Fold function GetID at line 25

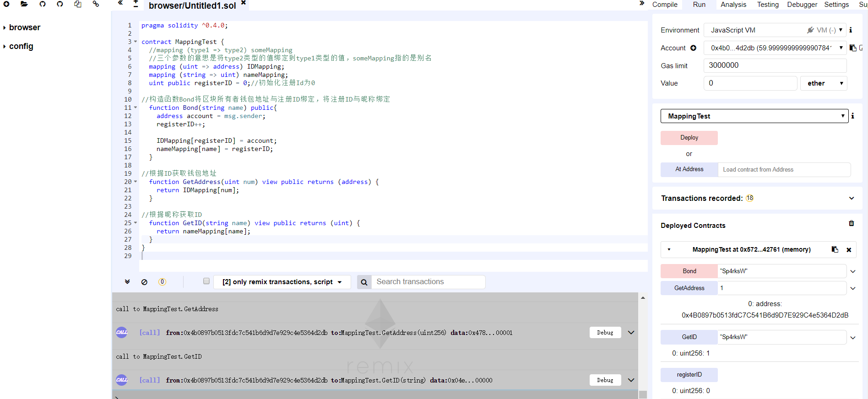pyautogui.click(x=136, y=223)
